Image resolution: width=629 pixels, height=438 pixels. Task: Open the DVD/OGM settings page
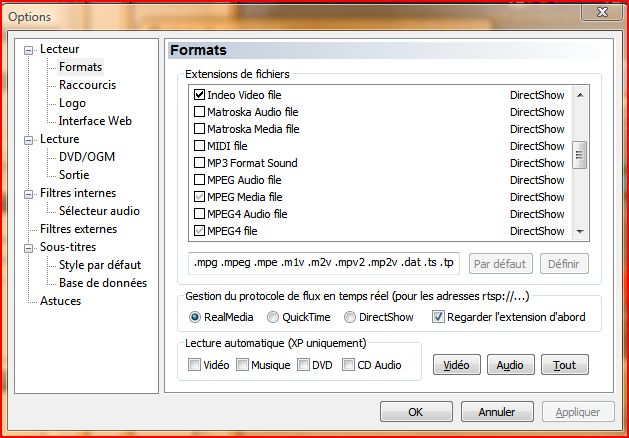[x=87, y=156]
